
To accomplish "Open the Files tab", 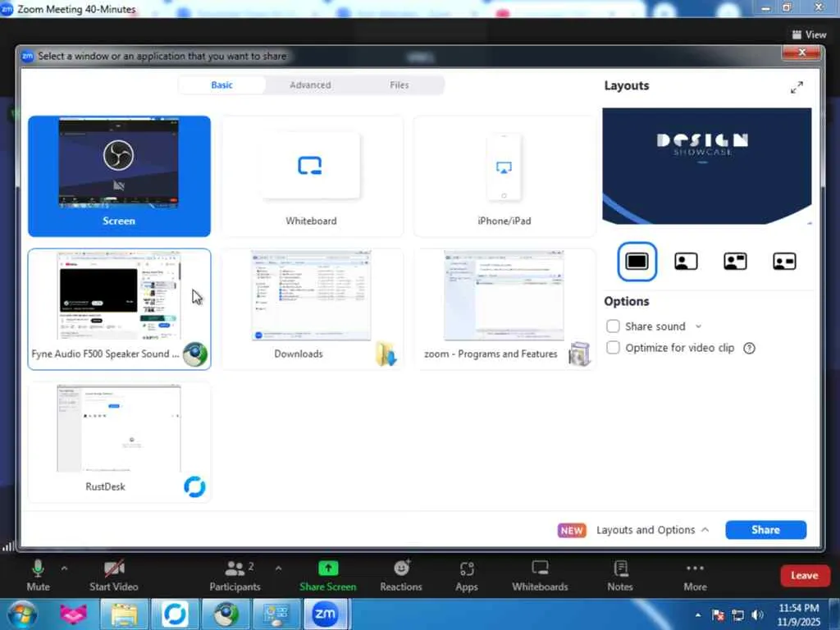I will click(x=399, y=85).
